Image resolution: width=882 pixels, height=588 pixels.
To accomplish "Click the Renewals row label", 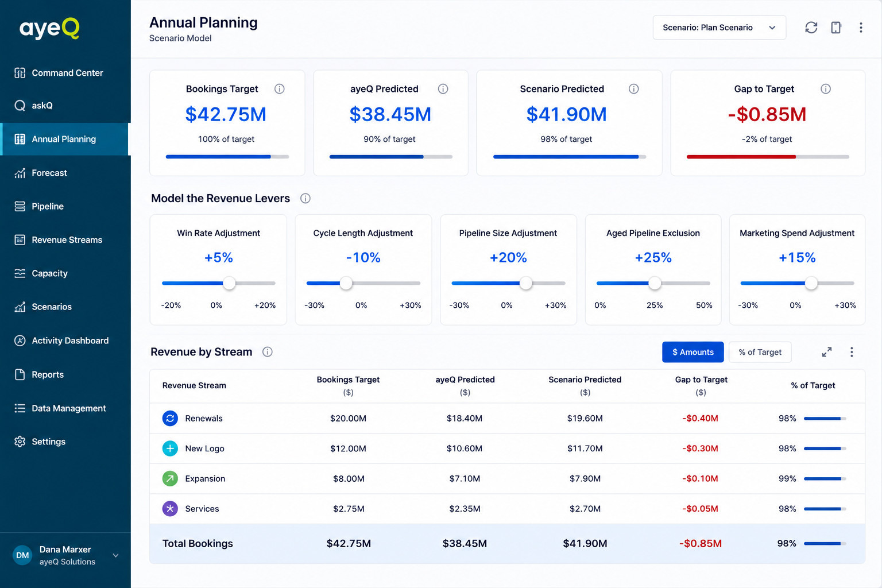I will [x=204, y=419].
